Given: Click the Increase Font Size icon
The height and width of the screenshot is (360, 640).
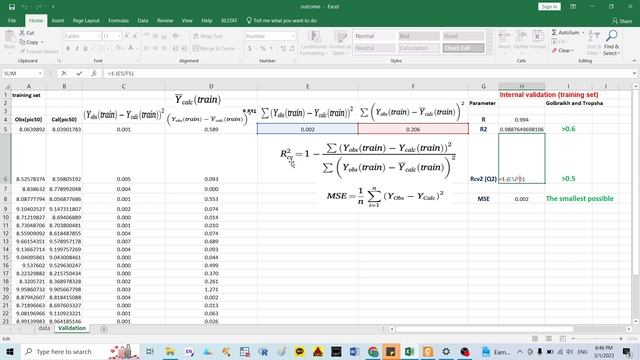Looking at the screenshot, I should click(127, 36).
